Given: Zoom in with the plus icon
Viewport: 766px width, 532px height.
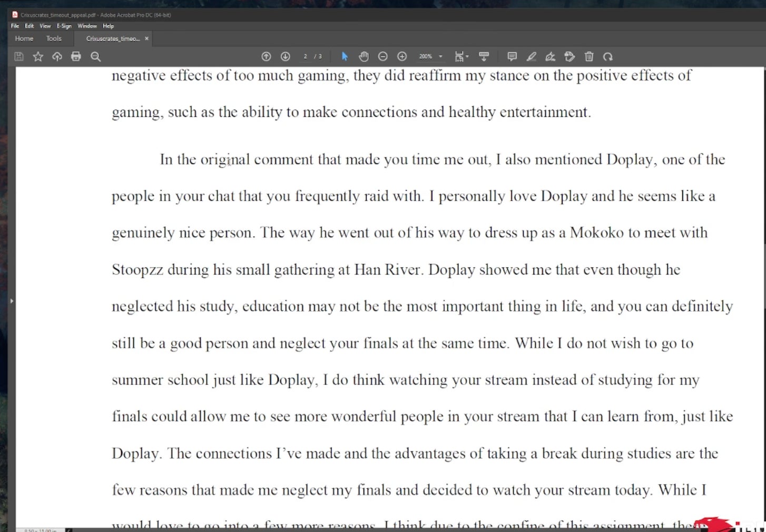Looking at the screenshot, I should (402, 56).
